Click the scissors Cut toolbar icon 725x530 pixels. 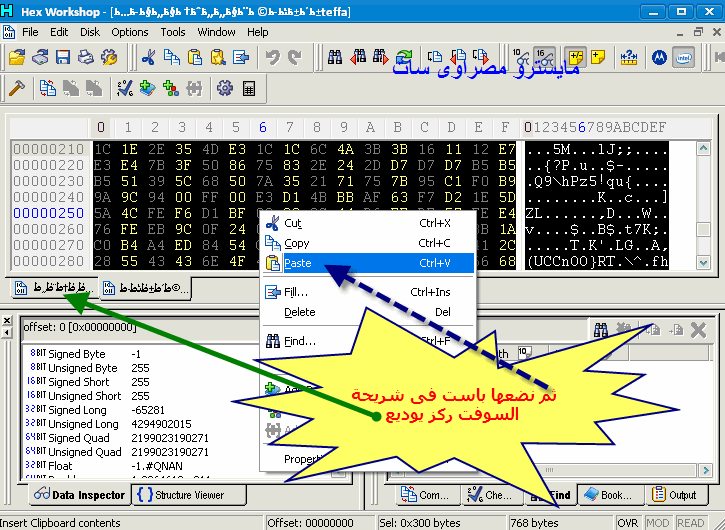[x=148, y=57]
